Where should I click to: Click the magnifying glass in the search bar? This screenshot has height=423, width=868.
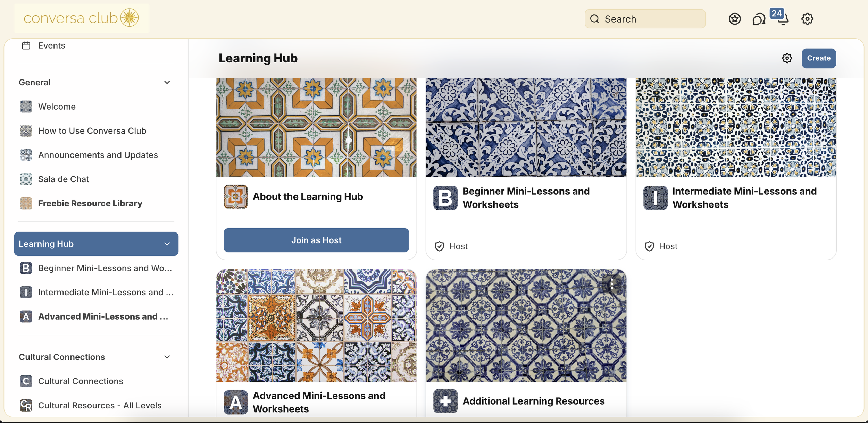click(x=594, y=19)
